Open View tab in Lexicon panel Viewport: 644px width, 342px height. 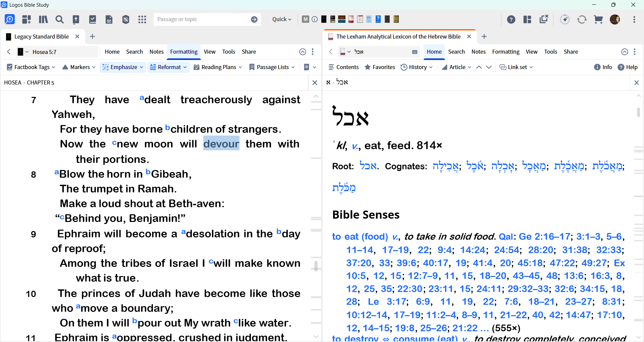[532, 52]
